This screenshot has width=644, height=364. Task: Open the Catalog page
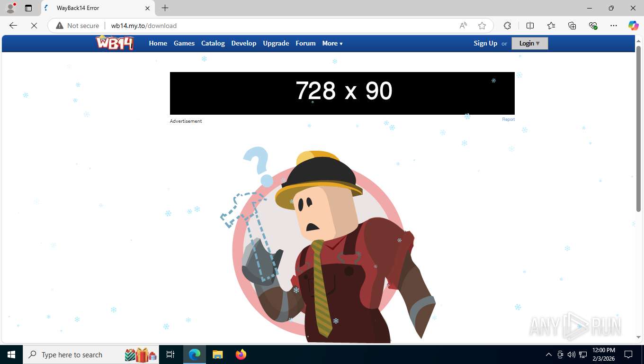click(213, 43)
